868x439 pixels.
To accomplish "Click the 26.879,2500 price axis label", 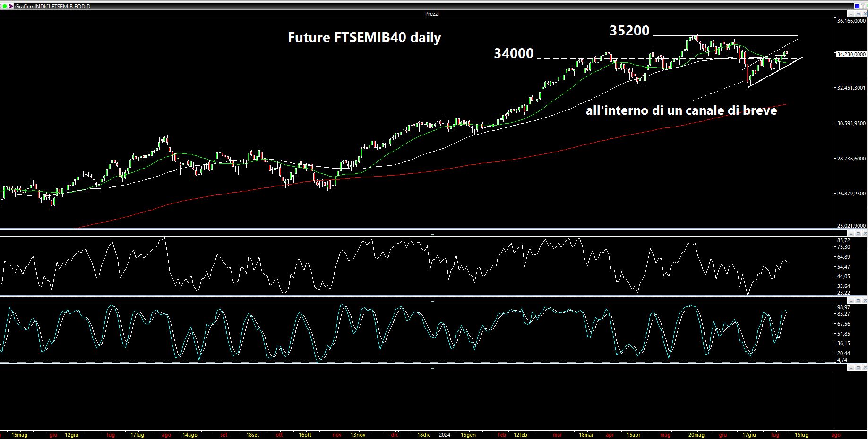I will pos(851,194).
